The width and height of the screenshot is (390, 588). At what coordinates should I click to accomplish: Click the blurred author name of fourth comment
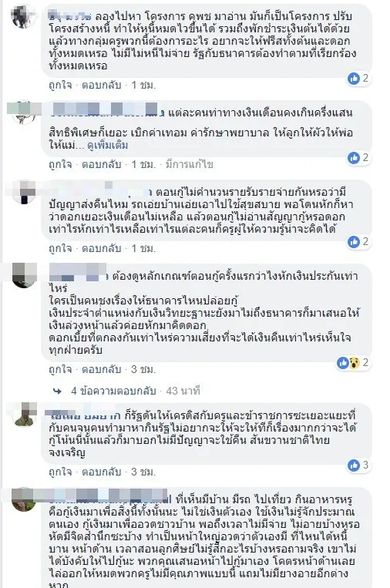tap(78, 273)
